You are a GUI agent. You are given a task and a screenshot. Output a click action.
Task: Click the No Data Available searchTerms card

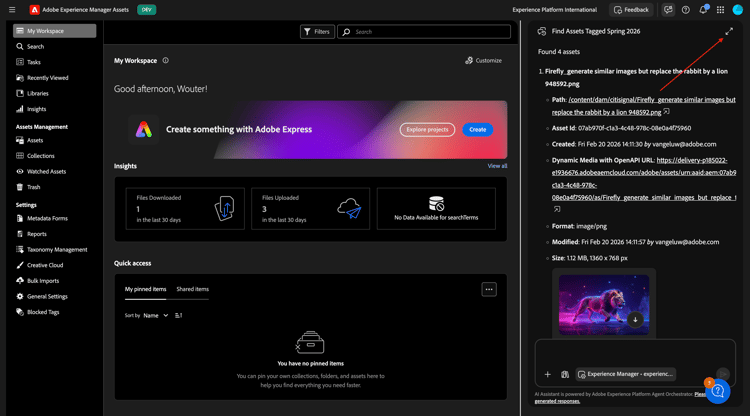coord(436,208)
